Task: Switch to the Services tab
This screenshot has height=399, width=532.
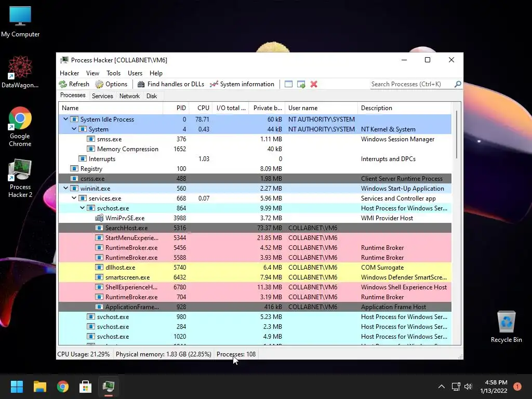Action: coord(102,96)
